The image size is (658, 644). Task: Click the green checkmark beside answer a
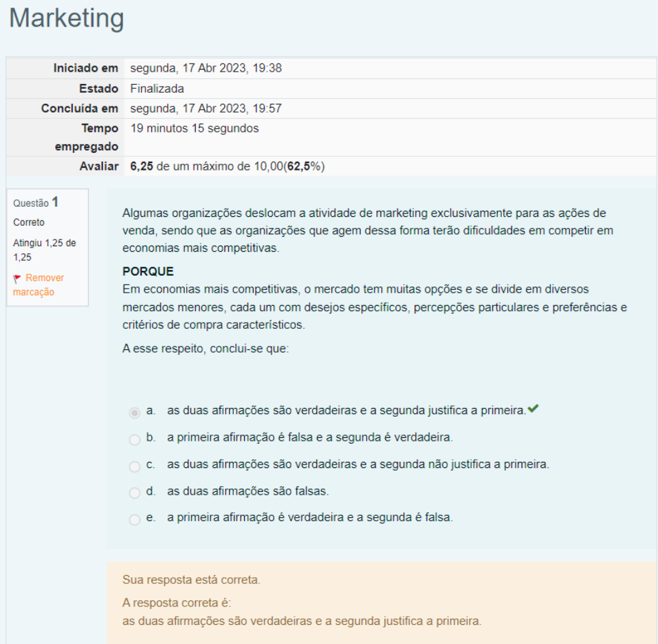tap(533, 409)
